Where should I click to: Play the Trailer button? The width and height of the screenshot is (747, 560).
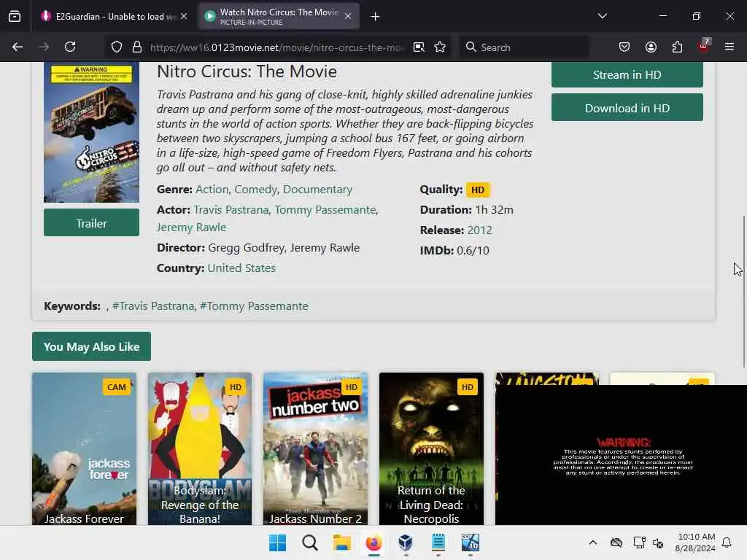click(91, 223)
